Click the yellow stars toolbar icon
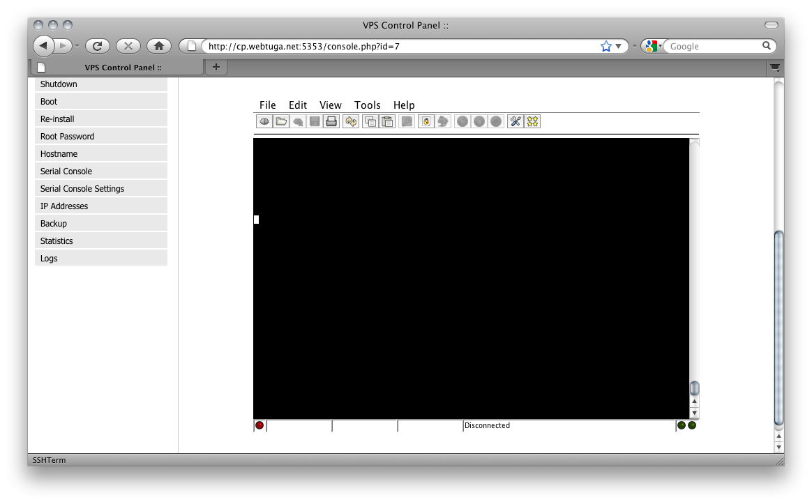 tap(532, 122)
